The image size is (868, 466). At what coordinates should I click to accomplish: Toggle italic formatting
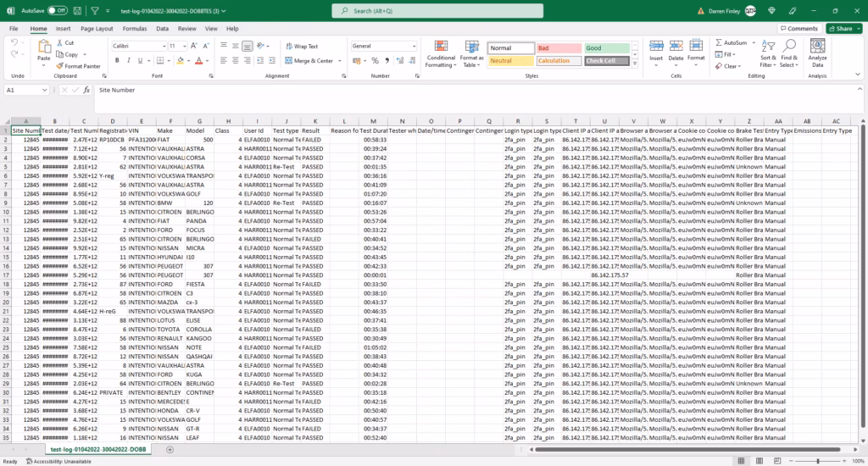130,61
